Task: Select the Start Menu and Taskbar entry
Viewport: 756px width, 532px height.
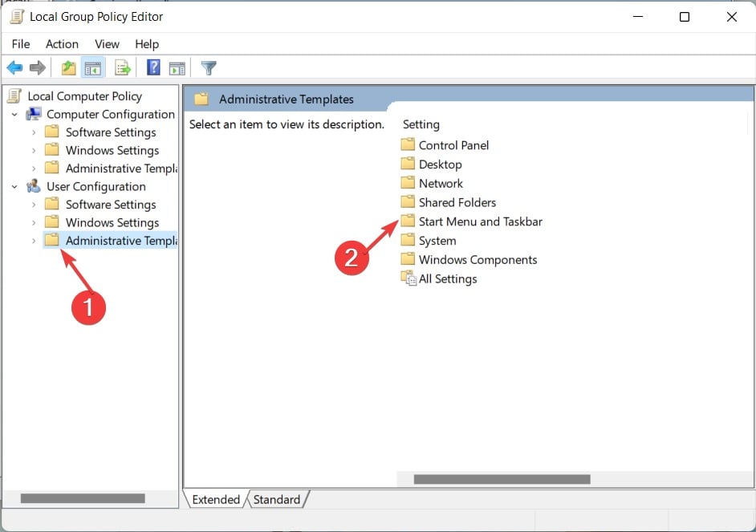Action: pos(480,221)
